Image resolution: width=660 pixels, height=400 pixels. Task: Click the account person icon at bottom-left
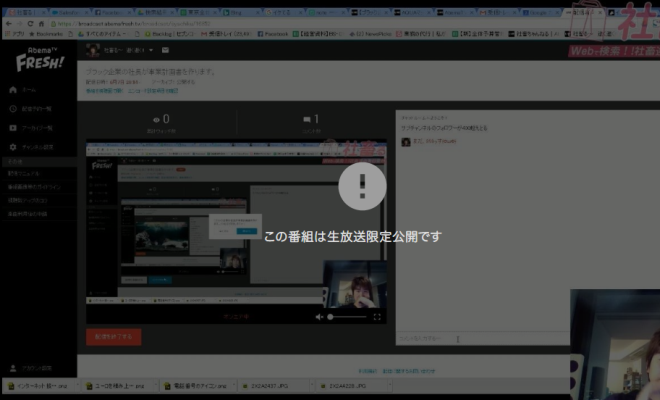click(x=13, y=368)
